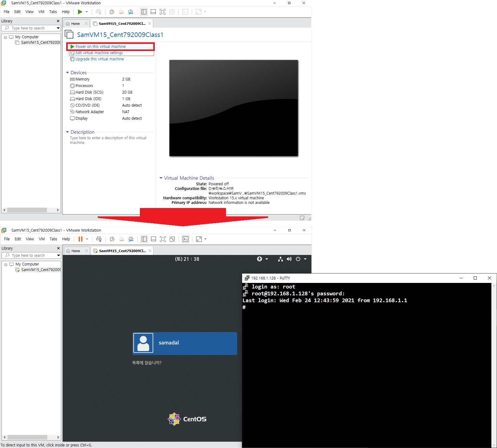Click full screen icon in top VMware toolbar

pos(163,12)
